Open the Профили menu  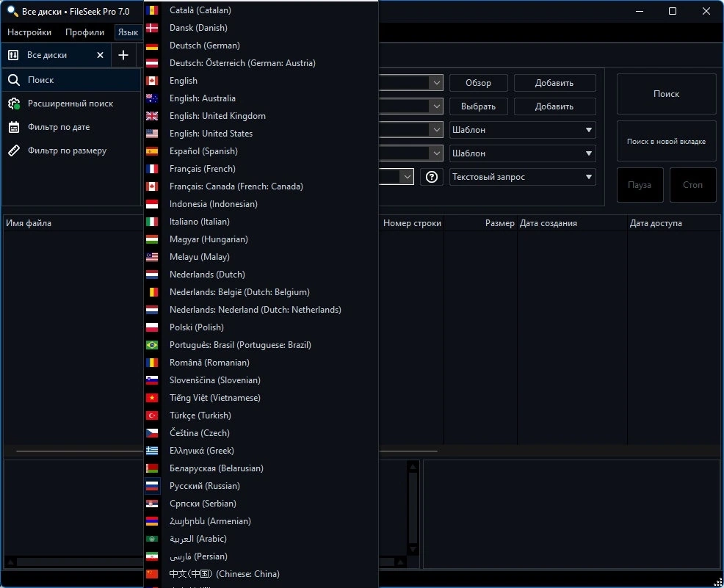point(84,32)
